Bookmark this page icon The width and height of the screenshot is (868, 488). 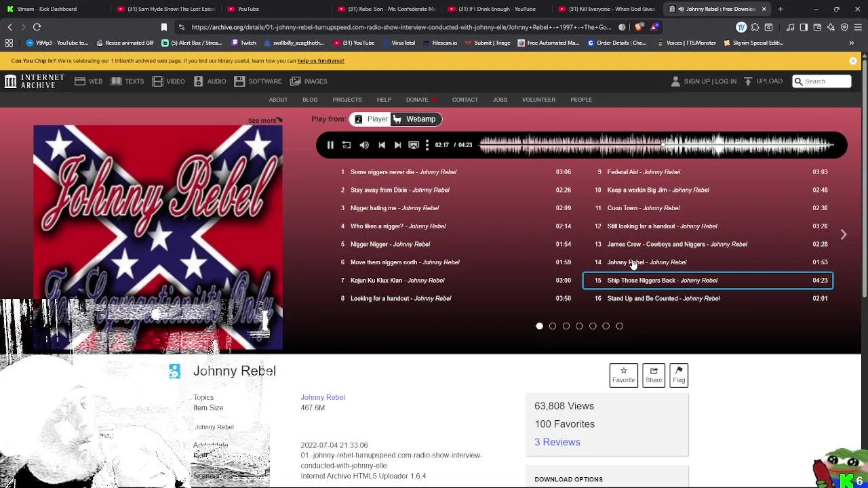point(163,27)
